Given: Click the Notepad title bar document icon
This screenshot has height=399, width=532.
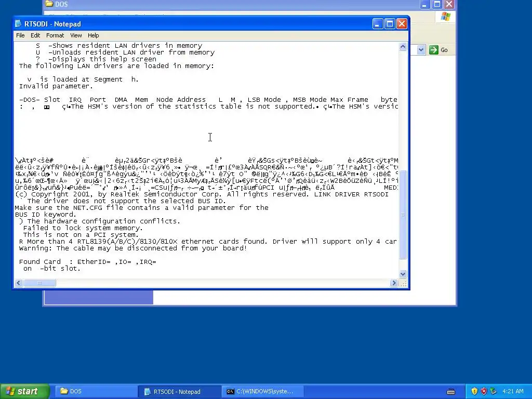Looking at the screenshot, I should click(18, 24).
